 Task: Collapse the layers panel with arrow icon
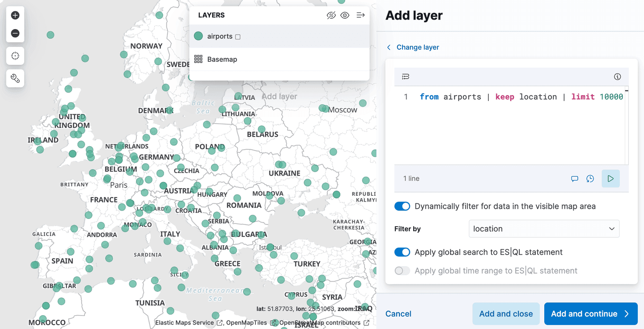[x=360, y=15]
